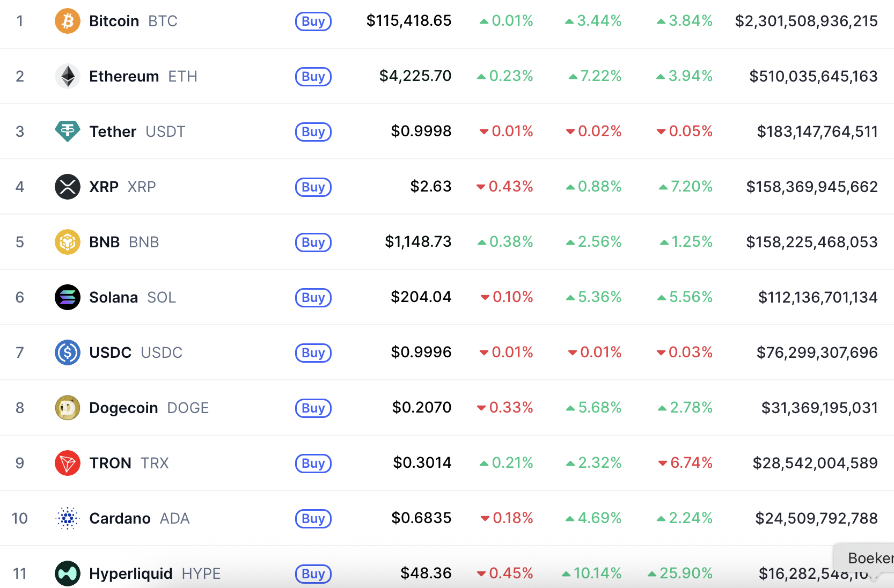Viewport: 894px width, 588px height.
Task: Open the Hyperliquid coin name link
Action: point(130,574)
